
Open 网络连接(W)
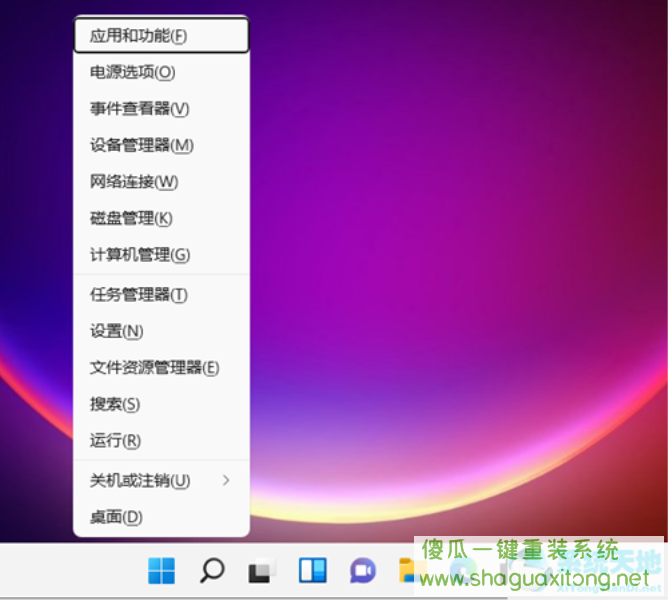coord(161,182)
